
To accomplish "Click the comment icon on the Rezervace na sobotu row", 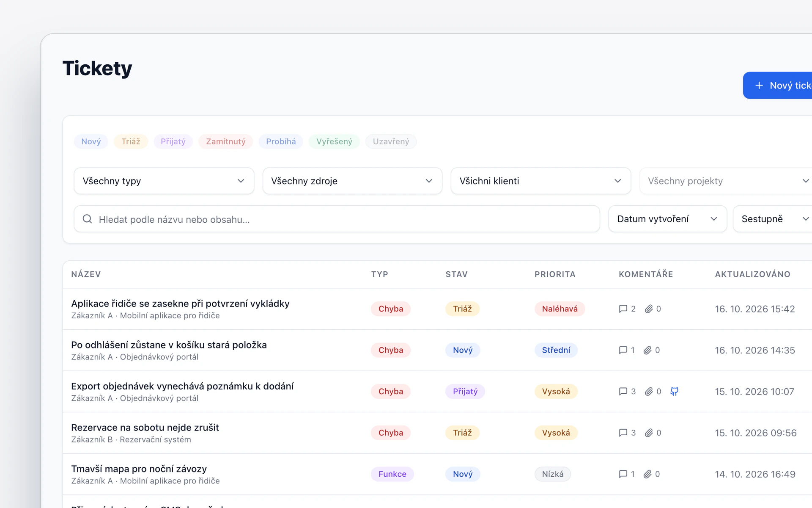I will pyautogui.click(x=623, y=433).
